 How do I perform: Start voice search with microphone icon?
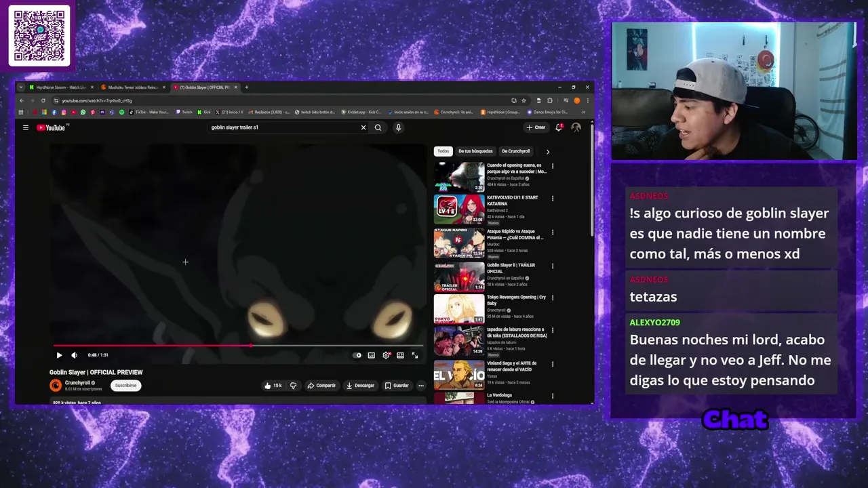[x=398, y=127]
